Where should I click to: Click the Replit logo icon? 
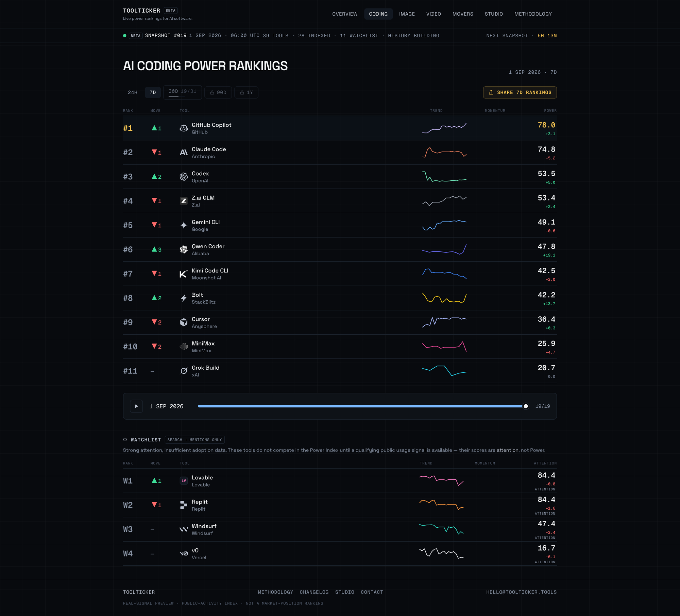(x=184, y=505)
